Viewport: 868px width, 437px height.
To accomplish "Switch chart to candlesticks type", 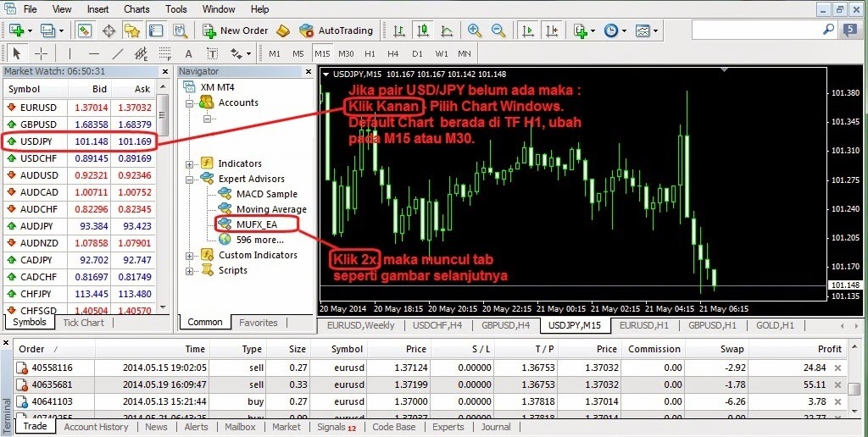I will click(424, 30).
